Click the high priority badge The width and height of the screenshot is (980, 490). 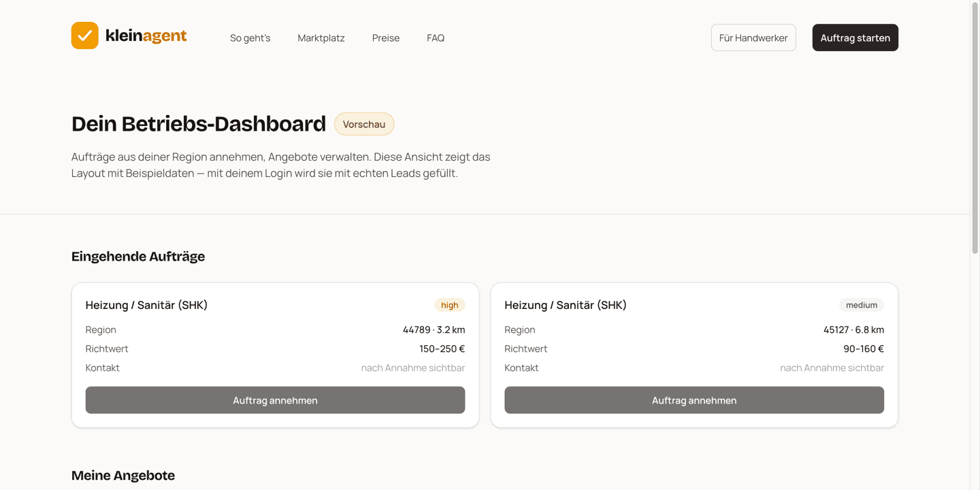[450, 305]
